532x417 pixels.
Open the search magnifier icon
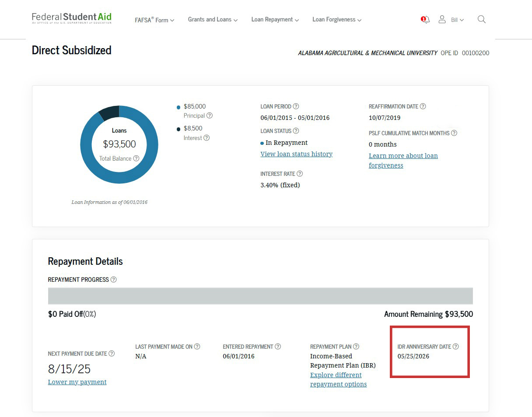click(x=481, y=19)
